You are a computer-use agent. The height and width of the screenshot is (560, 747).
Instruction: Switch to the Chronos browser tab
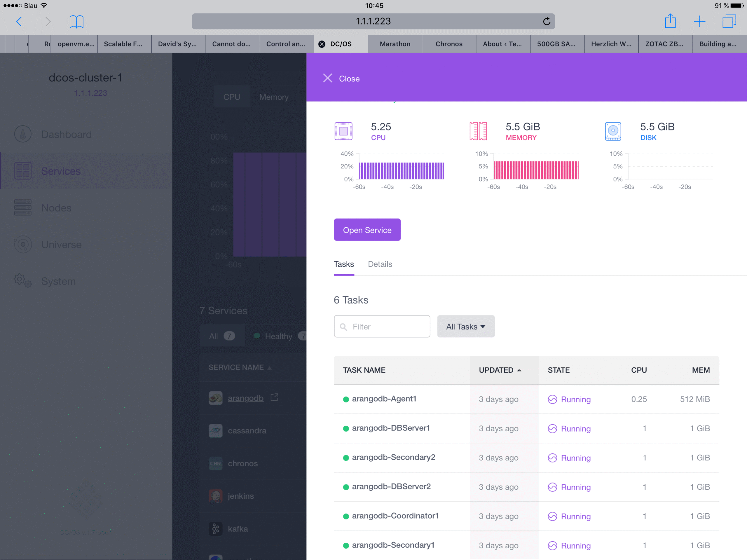[x=449, y=44]
